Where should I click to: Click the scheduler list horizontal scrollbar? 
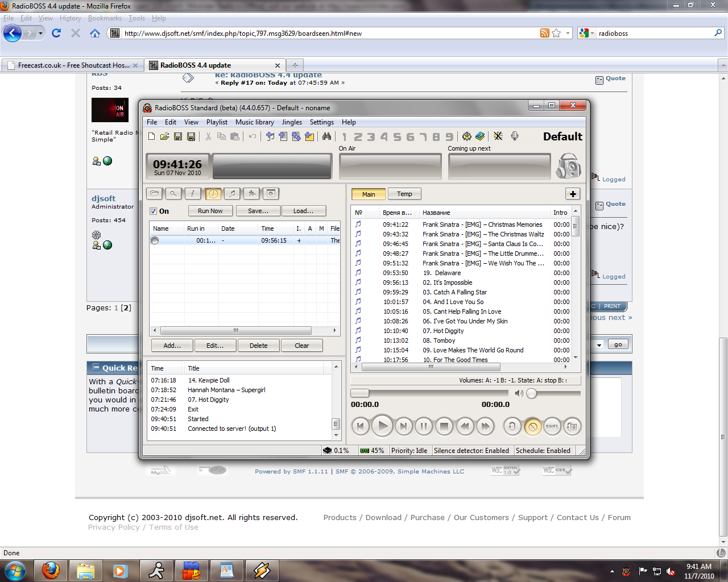(236, 330)
